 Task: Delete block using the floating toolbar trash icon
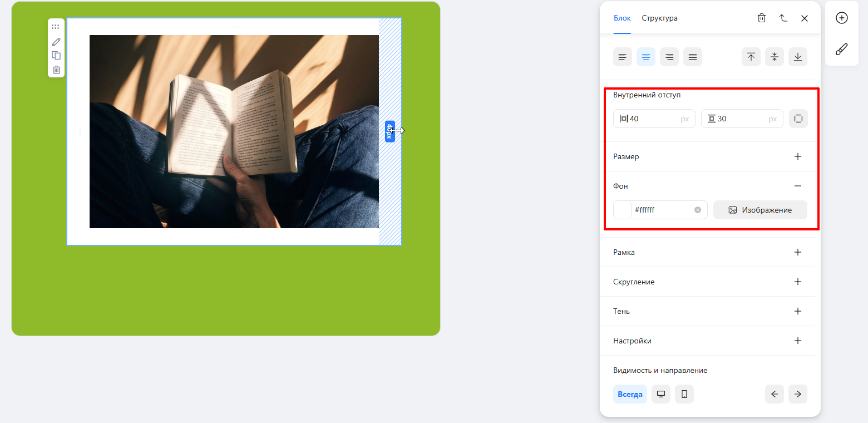click(x=56, y=70)
